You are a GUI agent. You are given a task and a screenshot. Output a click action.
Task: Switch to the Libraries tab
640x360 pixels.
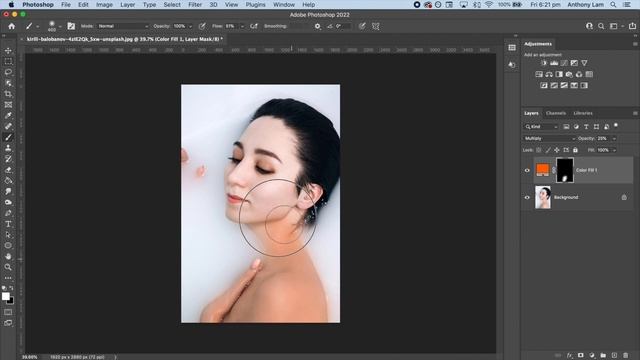pos(583,113)
